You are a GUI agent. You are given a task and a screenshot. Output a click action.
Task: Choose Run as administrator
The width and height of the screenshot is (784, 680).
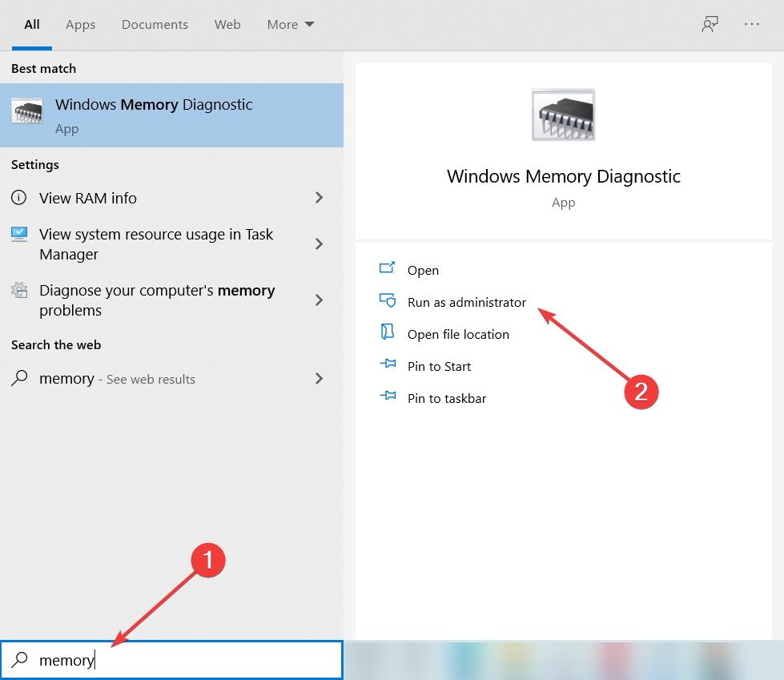click(467, 303)
